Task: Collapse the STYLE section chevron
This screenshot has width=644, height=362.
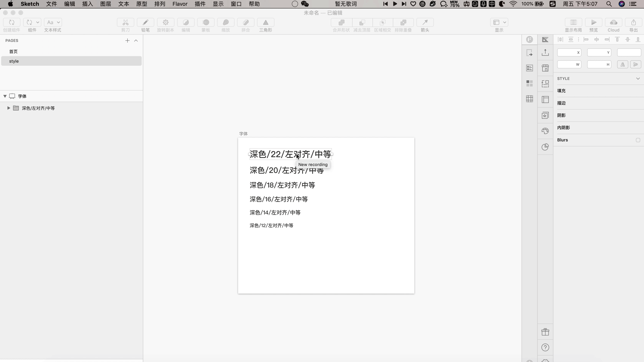Action: 638,79
